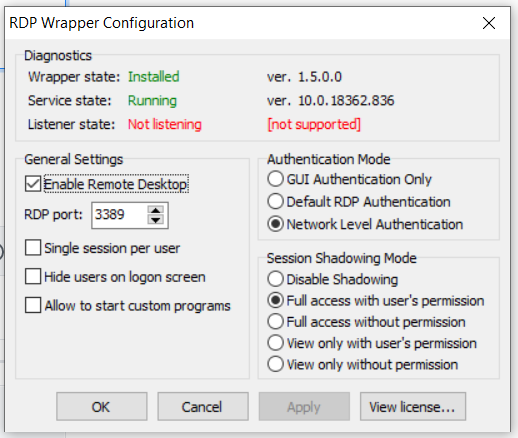Open View license dialog
Viewport: 518px width, 438px height.
tap(413, 406)
